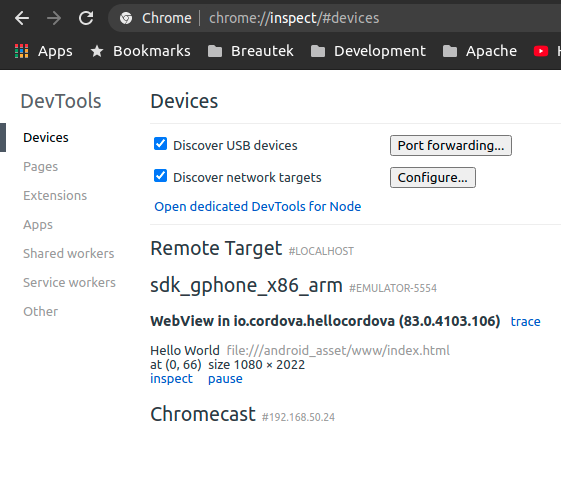Click the YouTube bookmark icon

point(541,51)
